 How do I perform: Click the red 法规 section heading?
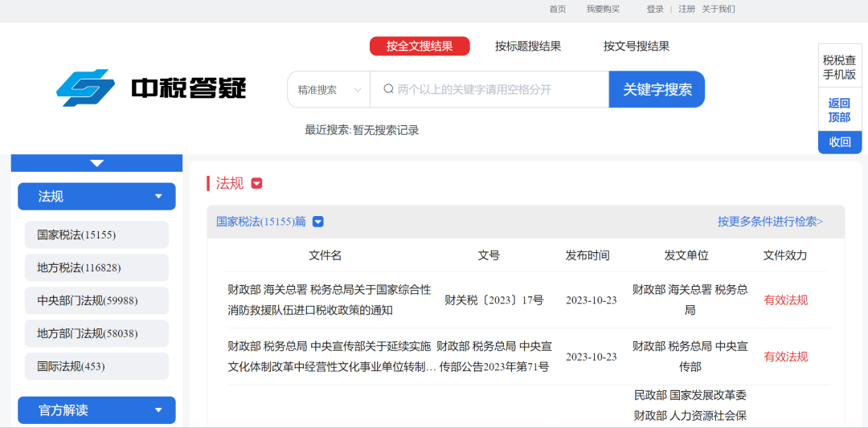[230, 184]
